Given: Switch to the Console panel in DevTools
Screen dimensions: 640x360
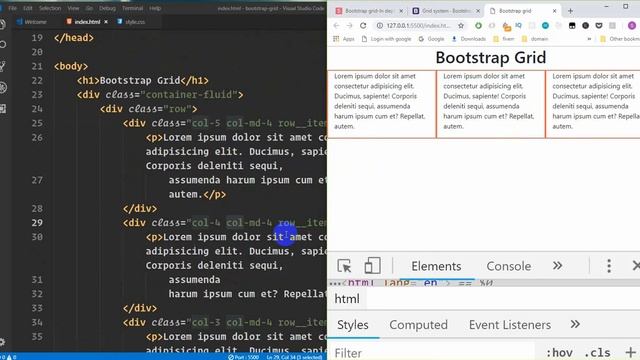Looking at the screenshot, I should 509,266.
